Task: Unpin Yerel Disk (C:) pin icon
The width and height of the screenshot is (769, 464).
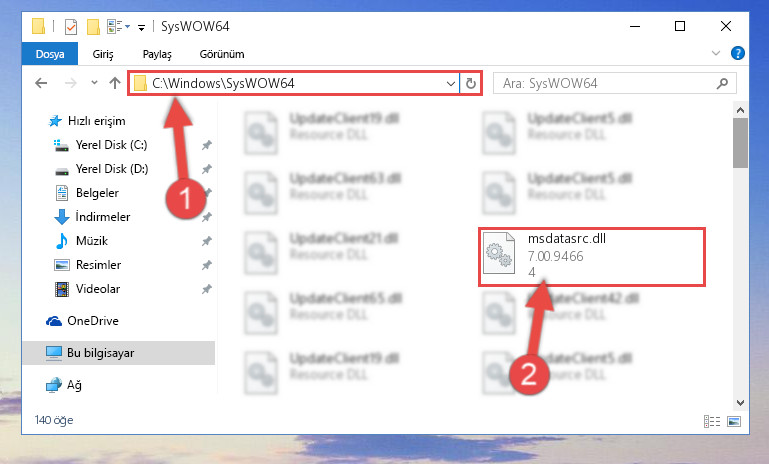Action: (206, 145)
